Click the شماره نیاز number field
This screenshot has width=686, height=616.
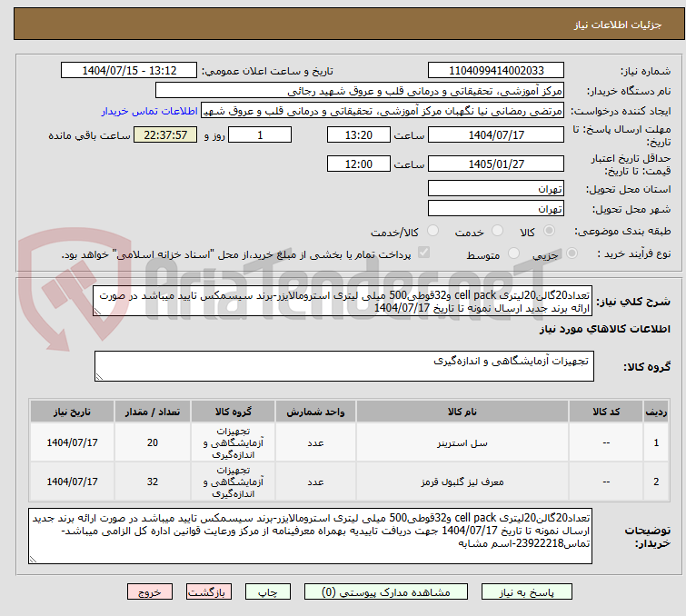[x=496, y=71]
